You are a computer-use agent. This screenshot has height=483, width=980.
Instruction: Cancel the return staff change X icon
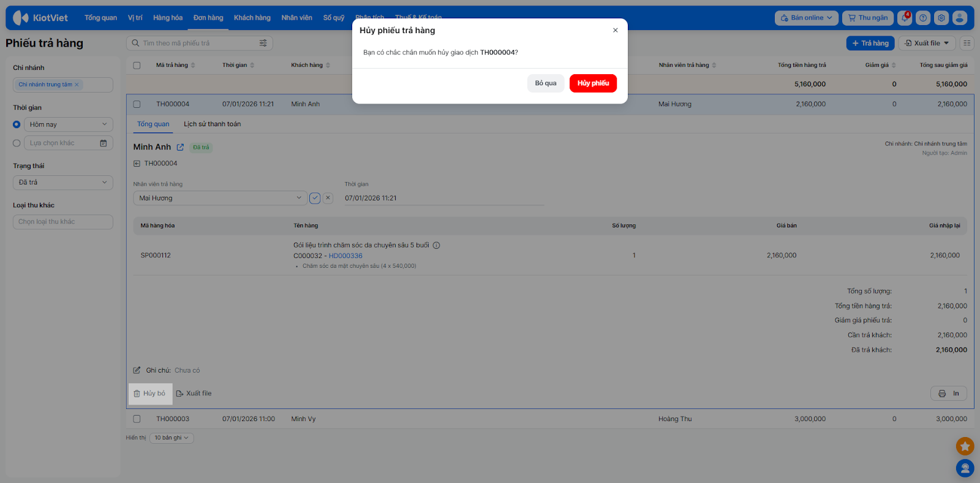[328, 198]
